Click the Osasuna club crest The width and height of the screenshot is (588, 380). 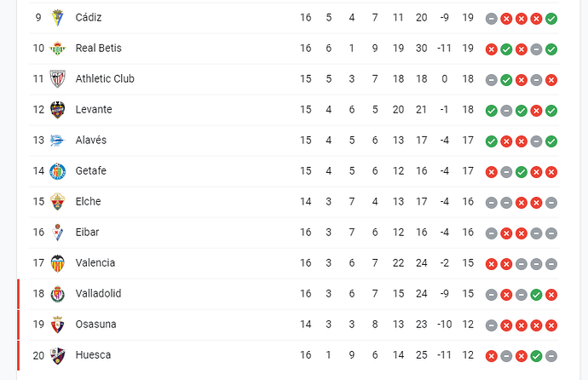click(x=57, y=325)
